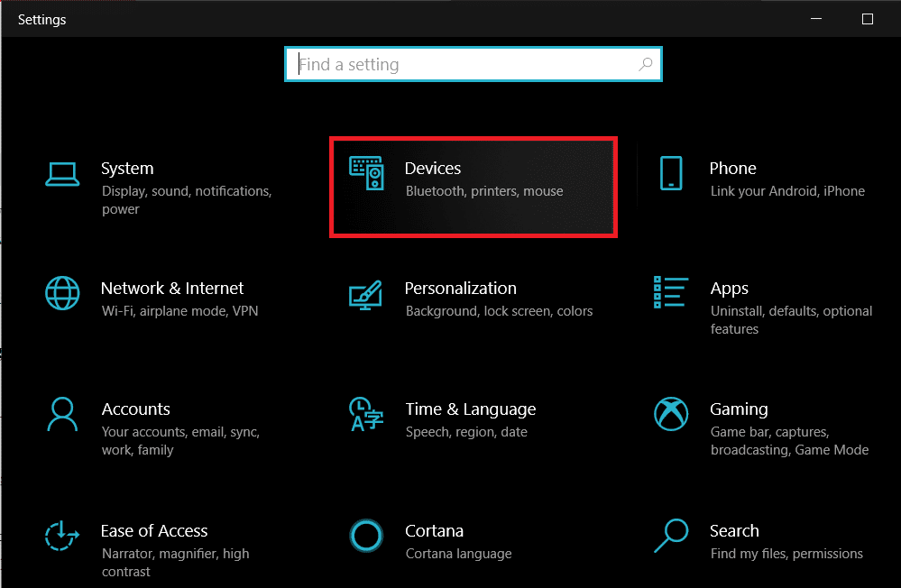This screenshot has width=901, height=588.
Task: Click the Apps list icon
Action: coord(671,293)
